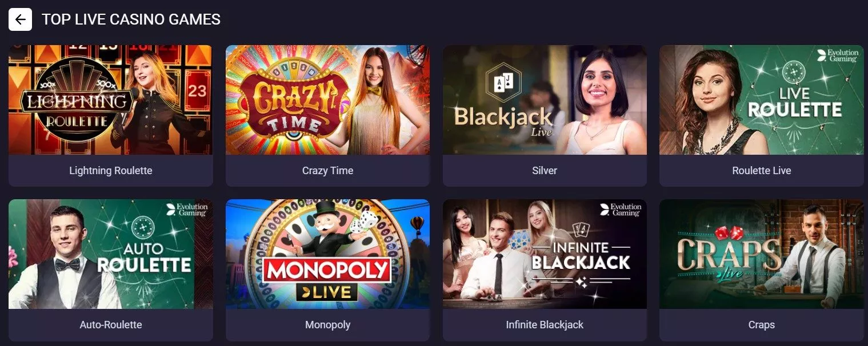This screenshot has height=346, width=868.
Task: Click Evolution Gaming logo on Live Roulette
Action: (x=838, y=56)
